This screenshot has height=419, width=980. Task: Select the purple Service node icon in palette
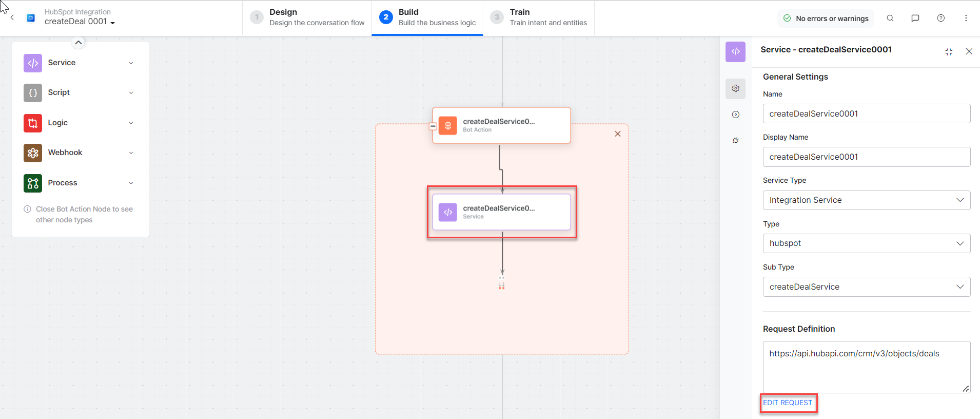(x=33, y=63)
